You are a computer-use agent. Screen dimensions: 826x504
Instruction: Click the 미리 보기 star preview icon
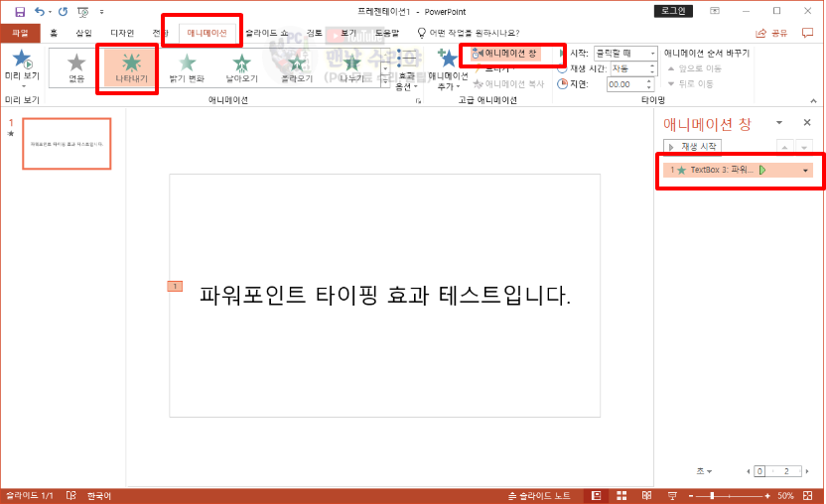[22, 59]
